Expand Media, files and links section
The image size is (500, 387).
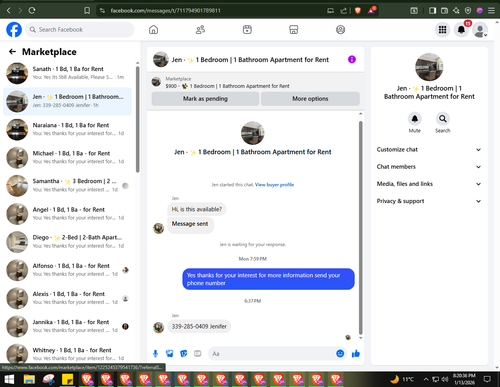[x=429, y=184]
